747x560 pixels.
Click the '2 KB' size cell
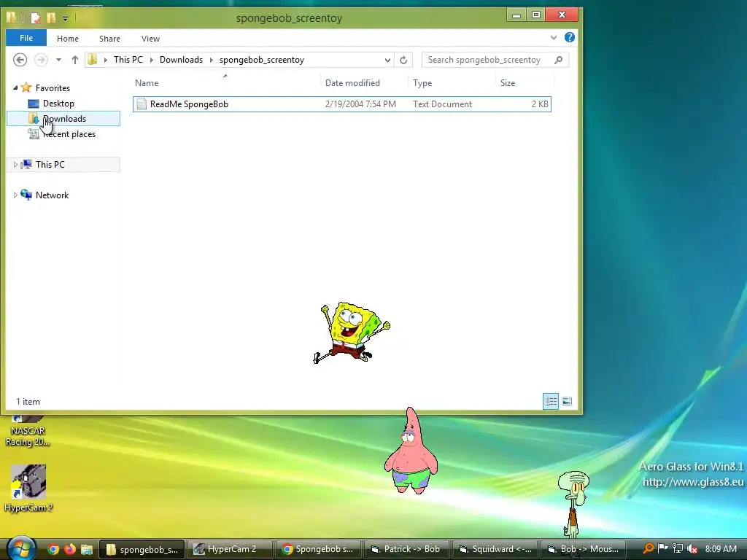click(x=540, y=104)
